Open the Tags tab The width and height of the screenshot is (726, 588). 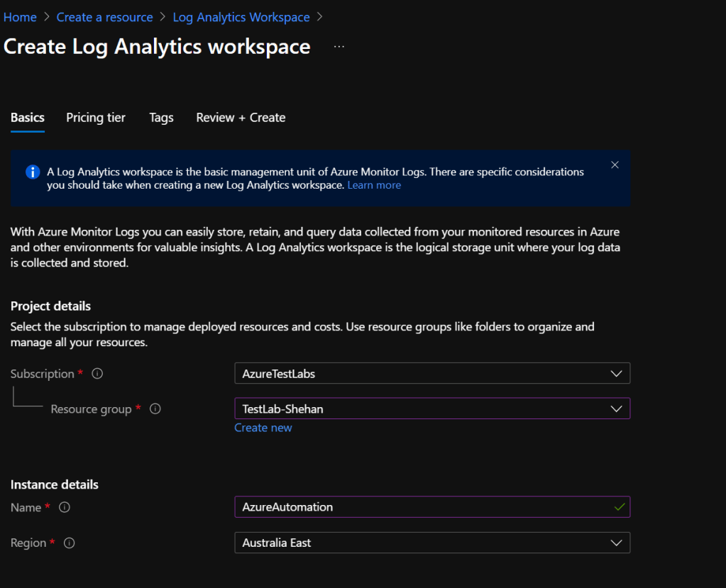pyautogui.click(x=161, y=118)
